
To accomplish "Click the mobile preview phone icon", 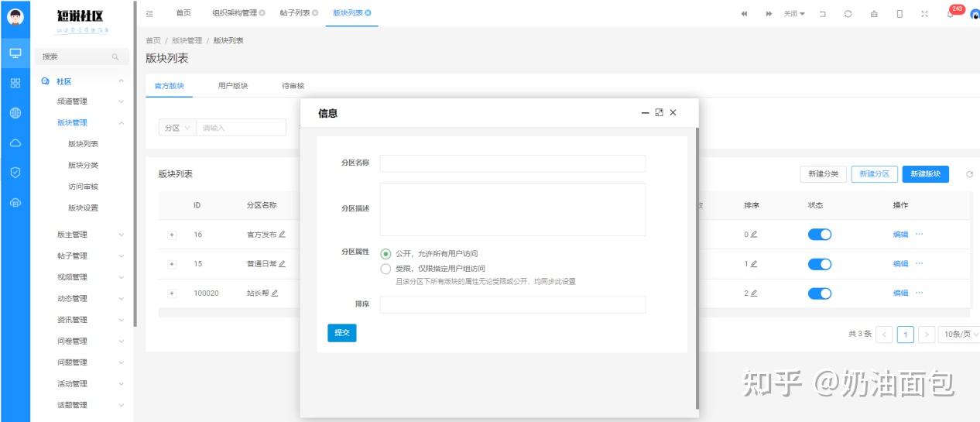I will coord(899,14).
